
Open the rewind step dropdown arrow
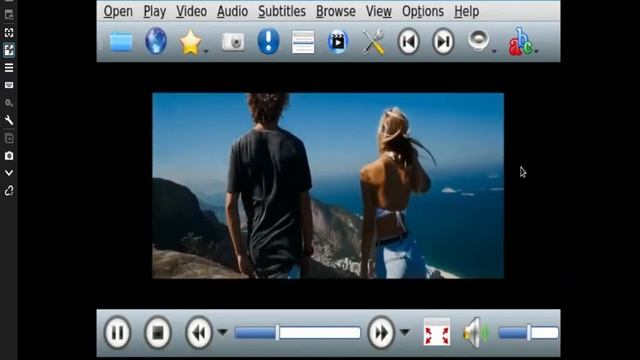tap(222, 332)
